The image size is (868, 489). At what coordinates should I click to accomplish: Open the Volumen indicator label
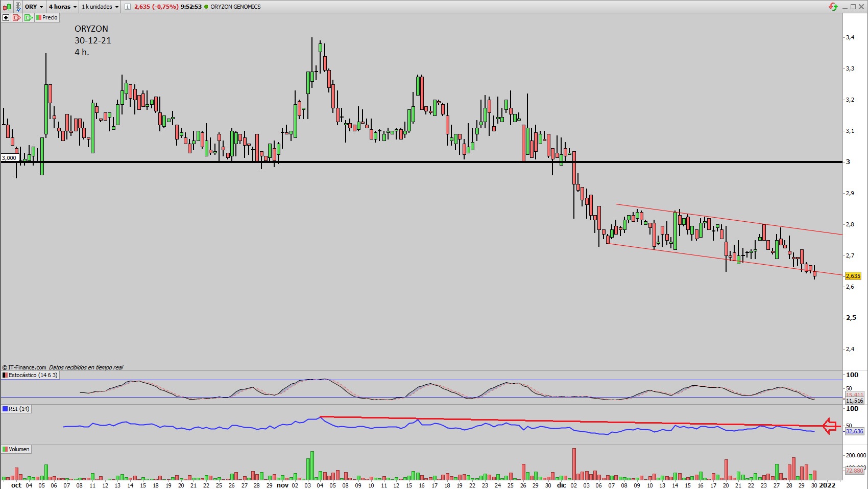click(x=16, y=449)
